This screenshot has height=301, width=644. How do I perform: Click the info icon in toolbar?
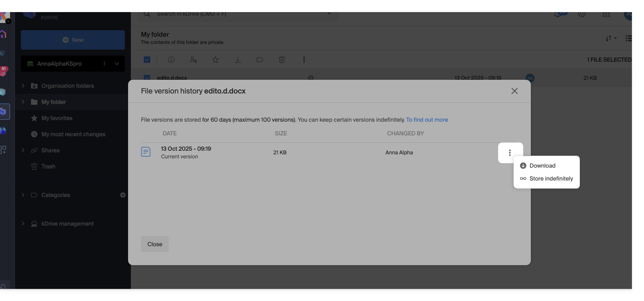[x=171, y=60]
